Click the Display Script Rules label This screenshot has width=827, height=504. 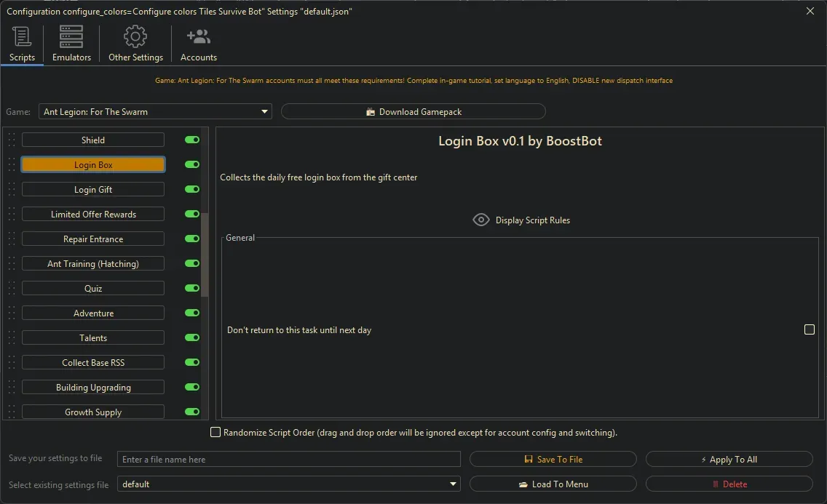[x=533, y=220]
